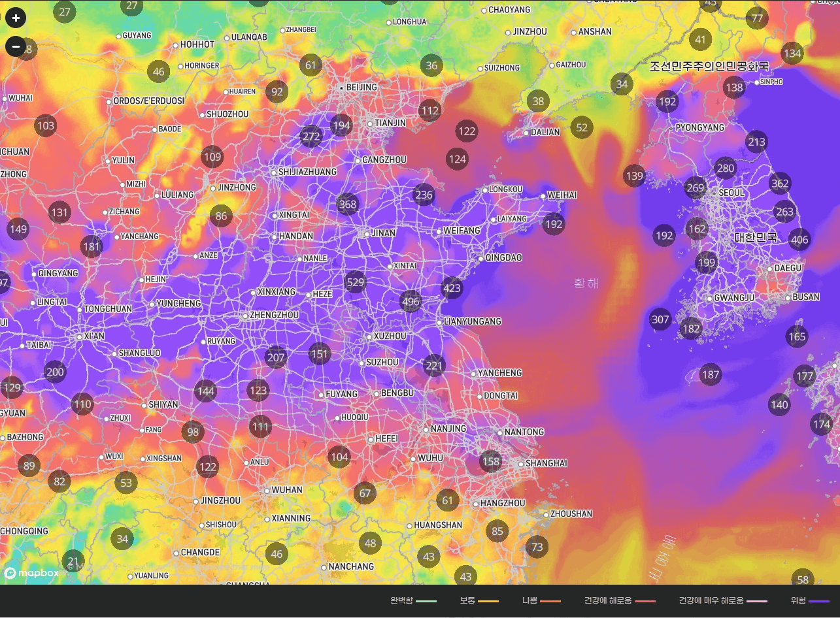This screenshot has width=840, height=618.
Task: Open the 368 marker near Jinan
Action: [348, 204]
